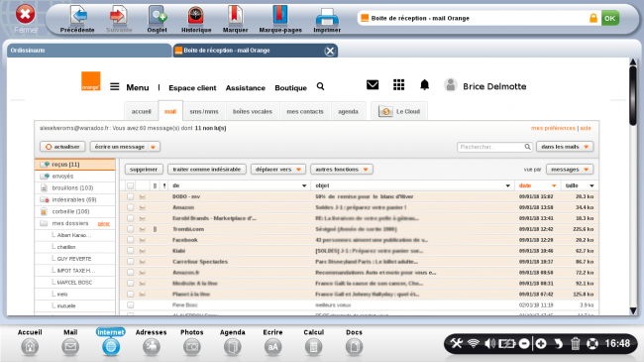The image size is (644, 362).
Task: Click the notification bell icon
Action: [424, 85]
